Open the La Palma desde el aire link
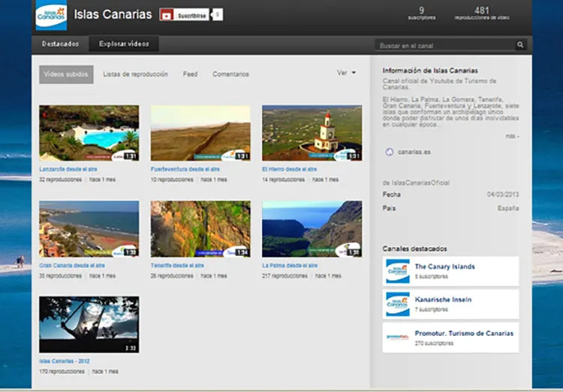 point(288,265)
